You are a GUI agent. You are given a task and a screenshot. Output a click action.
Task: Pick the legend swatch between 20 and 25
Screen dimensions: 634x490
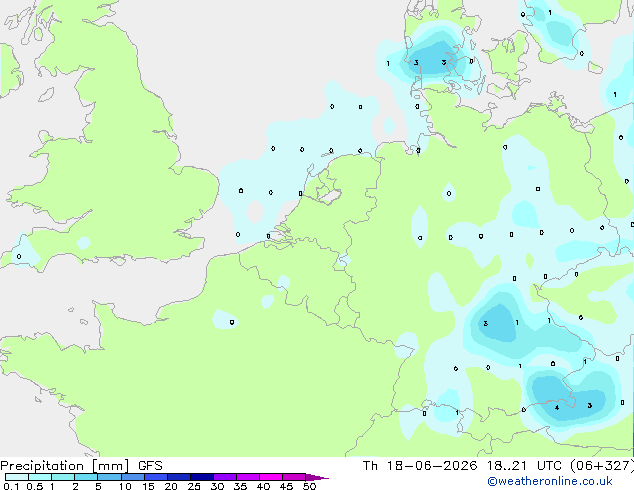(178, 477)
